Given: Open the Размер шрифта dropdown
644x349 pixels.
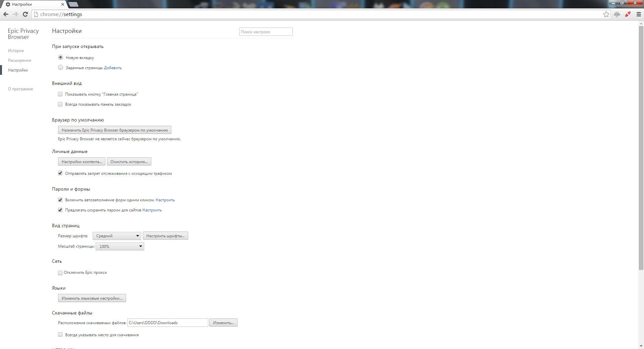Looking at the screenshot, I should 117,236.
